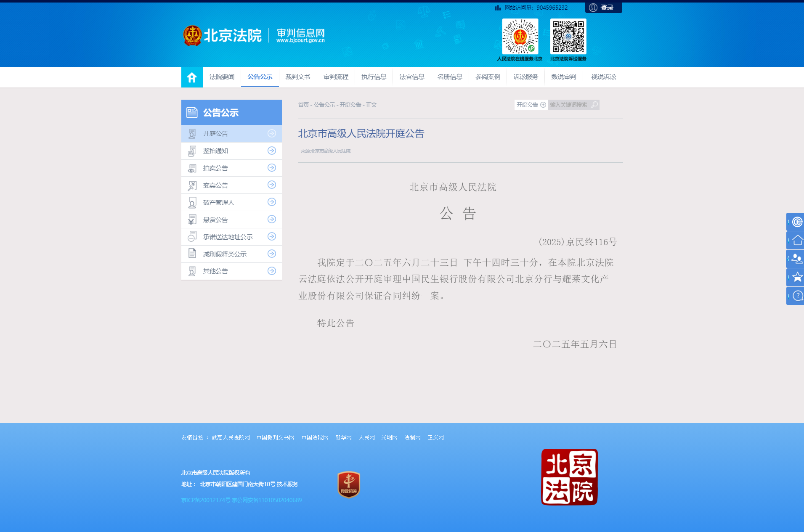Click the keyword search input field

pos(569,105)
